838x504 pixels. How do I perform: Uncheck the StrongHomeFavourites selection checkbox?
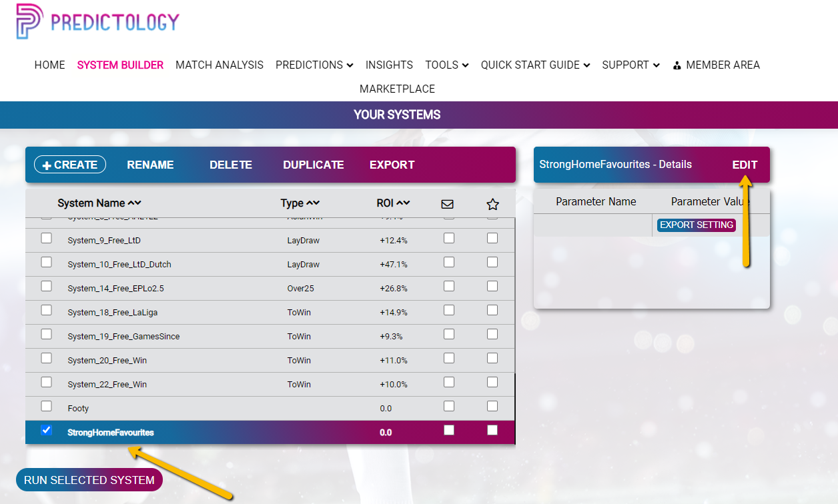point(46,430)
